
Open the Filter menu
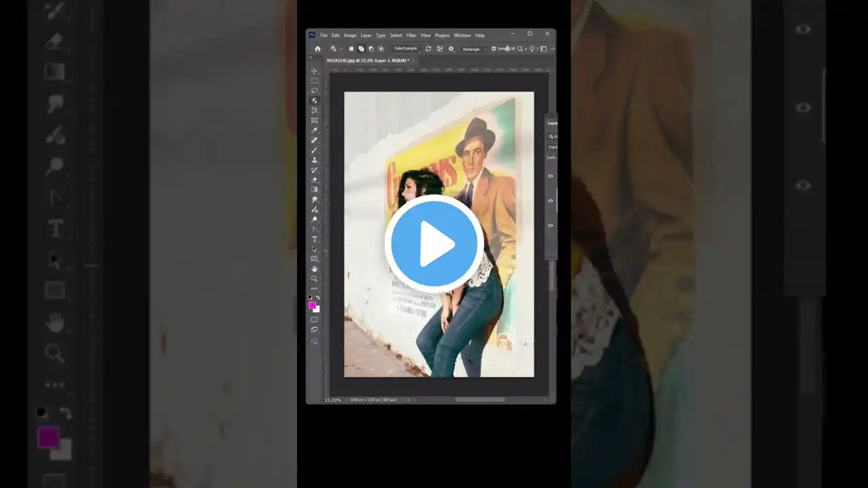click(412, 35)
